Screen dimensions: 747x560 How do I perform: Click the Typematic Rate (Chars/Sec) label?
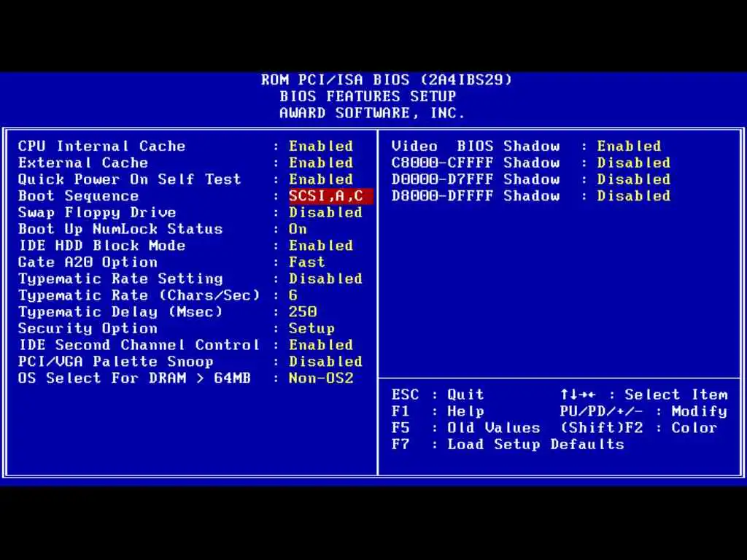click(139, 295)
